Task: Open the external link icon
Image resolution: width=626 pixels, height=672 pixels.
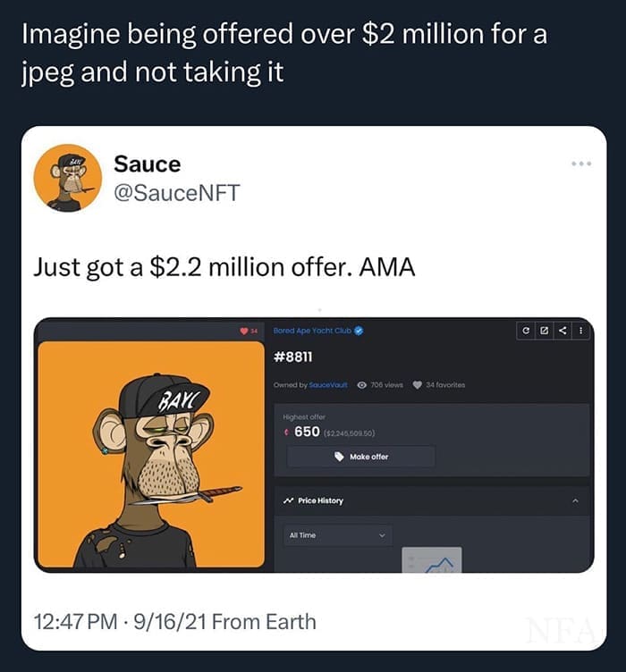Action: [x=546, y=331]
